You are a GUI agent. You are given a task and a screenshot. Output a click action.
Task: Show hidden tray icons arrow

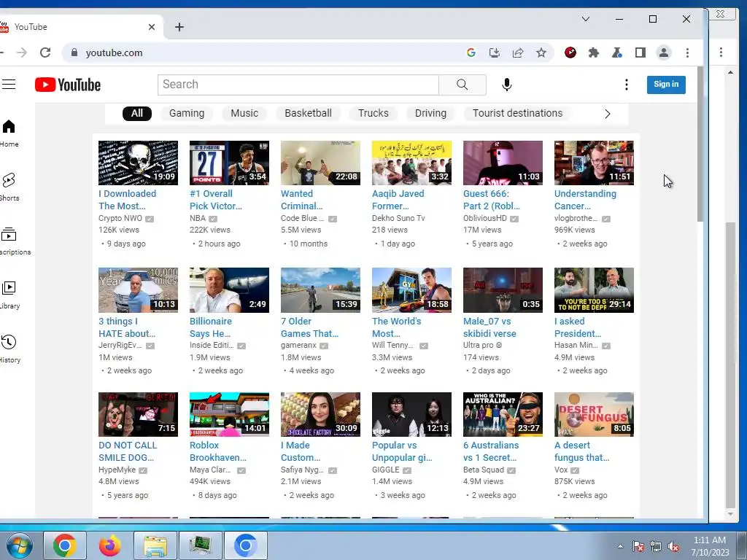pyautogui.click(x=620, y=547)
